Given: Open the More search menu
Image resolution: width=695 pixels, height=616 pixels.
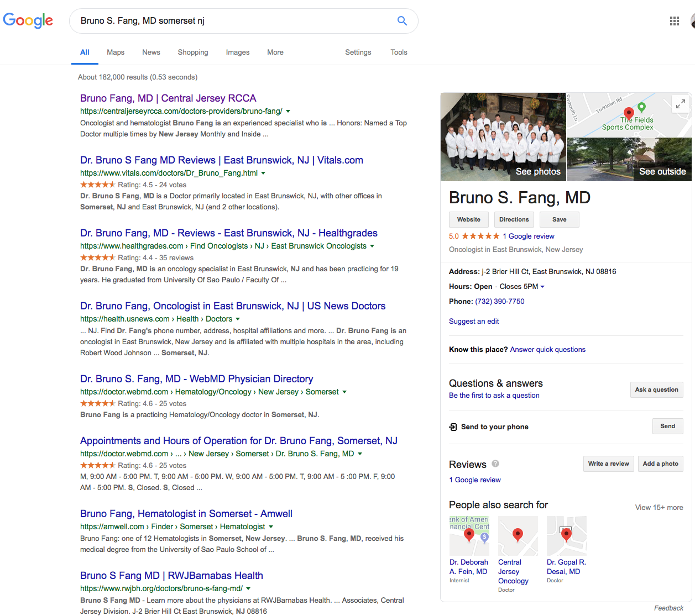Looking at the screenshot, I should [275, 52].
